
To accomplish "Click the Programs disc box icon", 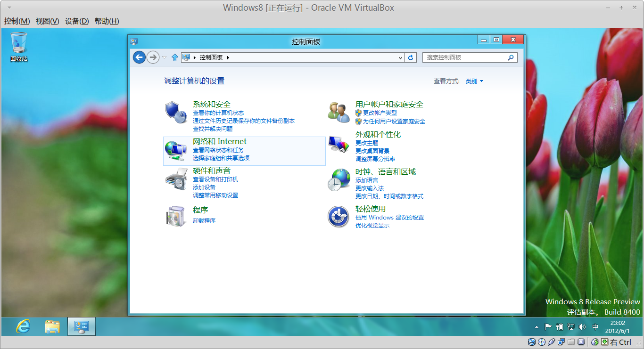I will [x=176, y=216].
